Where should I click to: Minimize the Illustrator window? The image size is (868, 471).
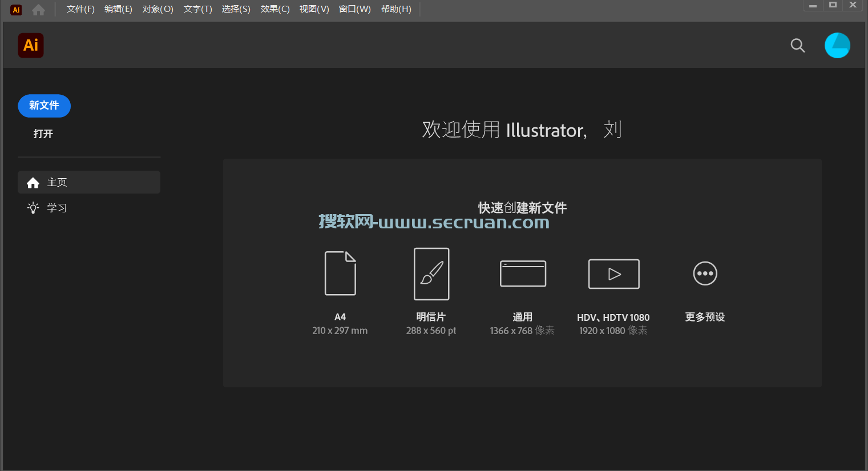point(813,5)
